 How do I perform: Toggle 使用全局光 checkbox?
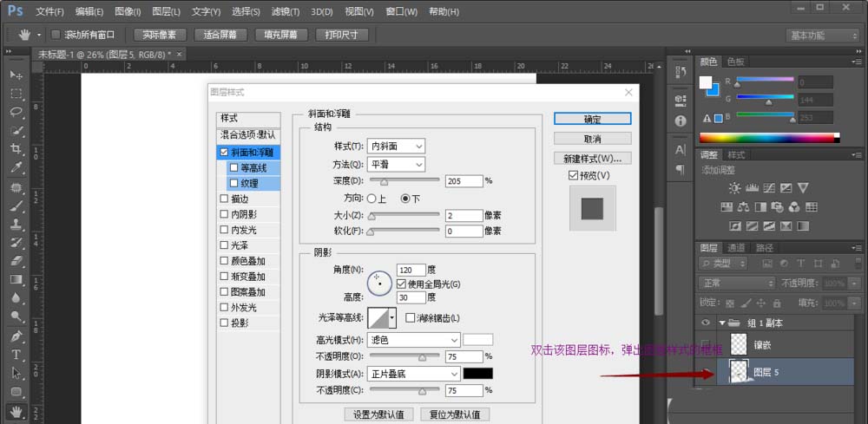coord(401,284)
